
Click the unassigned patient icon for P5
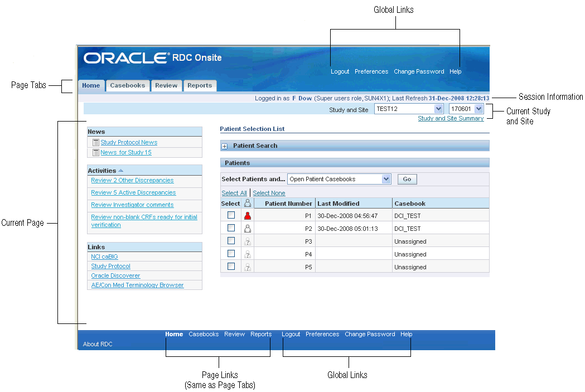click(x=248, y=267)
